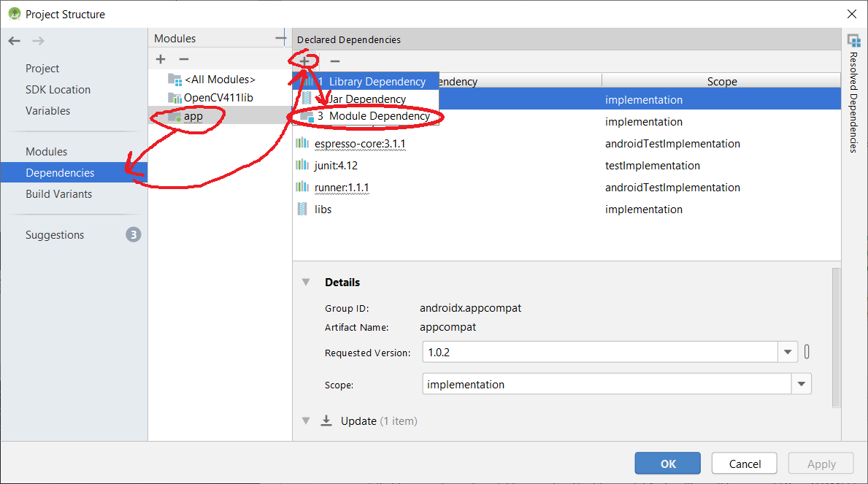Select All Modules entry
Image resolution: width=868 pixels, height=484 pixels.
click(219, 79)
